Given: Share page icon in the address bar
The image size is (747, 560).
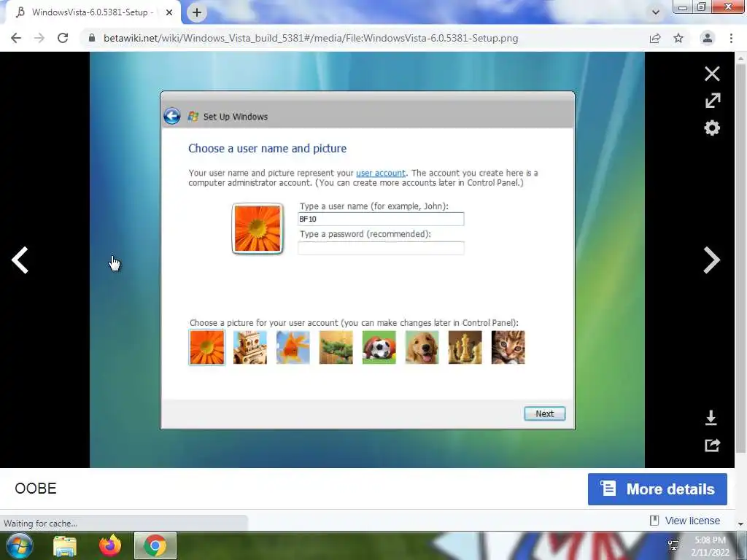Looking at the screenshot, I should tap(655, 38).
